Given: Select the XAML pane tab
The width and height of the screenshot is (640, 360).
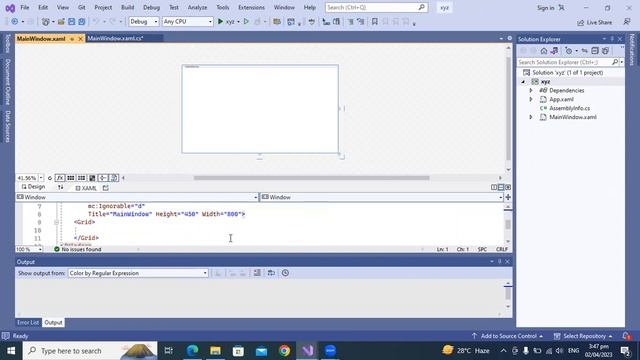Looking at the screenshot, I should (x=86, y=188).
